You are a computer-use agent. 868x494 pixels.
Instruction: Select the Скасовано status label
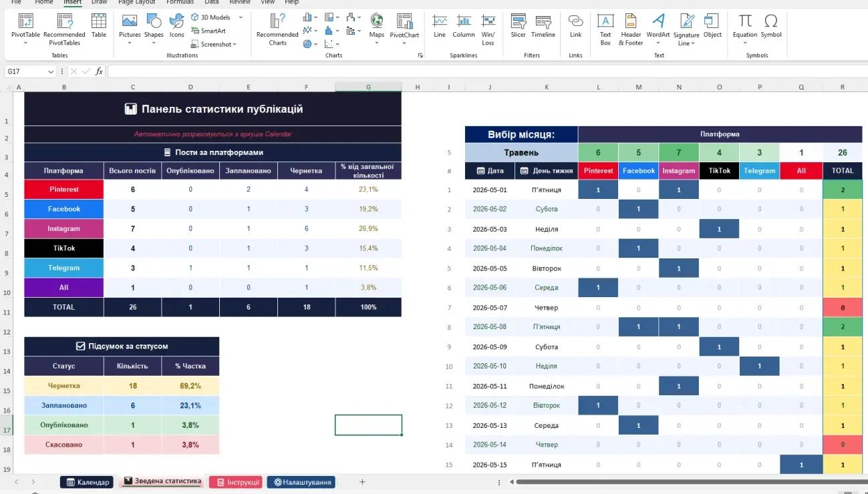tap(63, 445)
